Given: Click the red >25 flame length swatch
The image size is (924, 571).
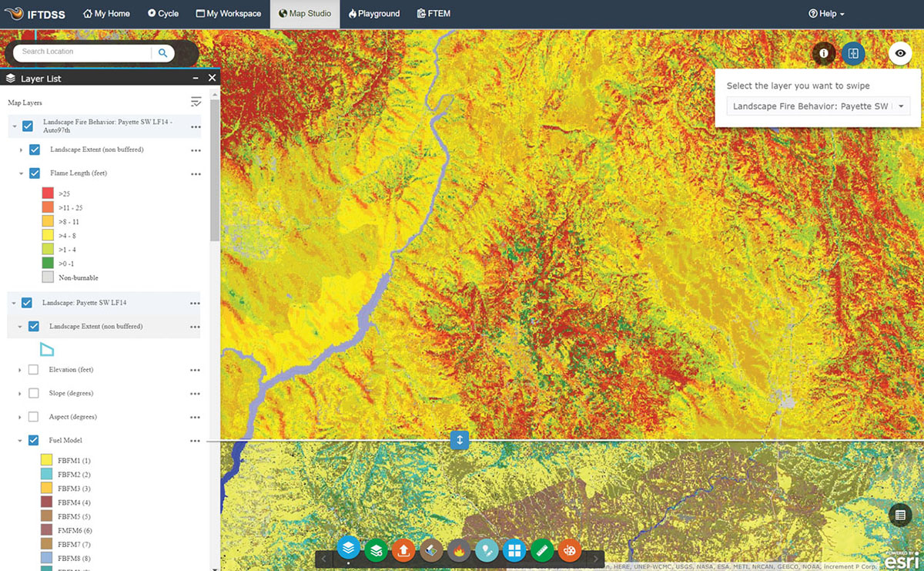Looking at the screenshot, I should (x=47, y=193).
